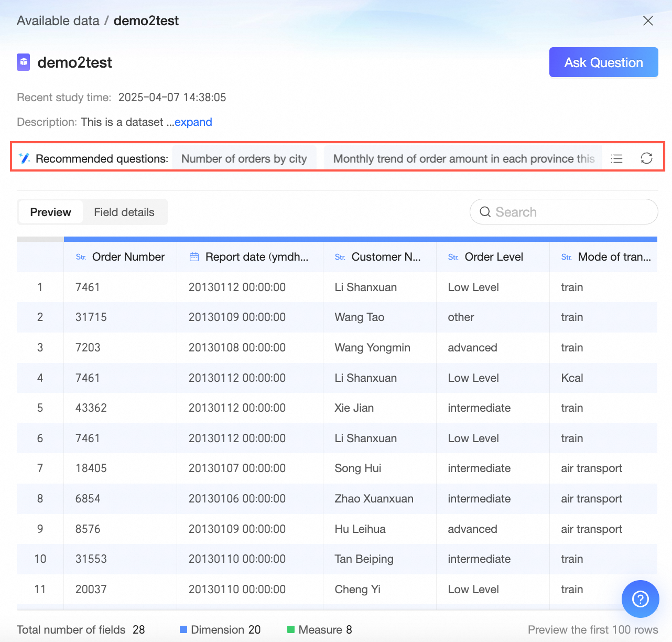Switch to the Field details tab

click(x=124, y=212)
